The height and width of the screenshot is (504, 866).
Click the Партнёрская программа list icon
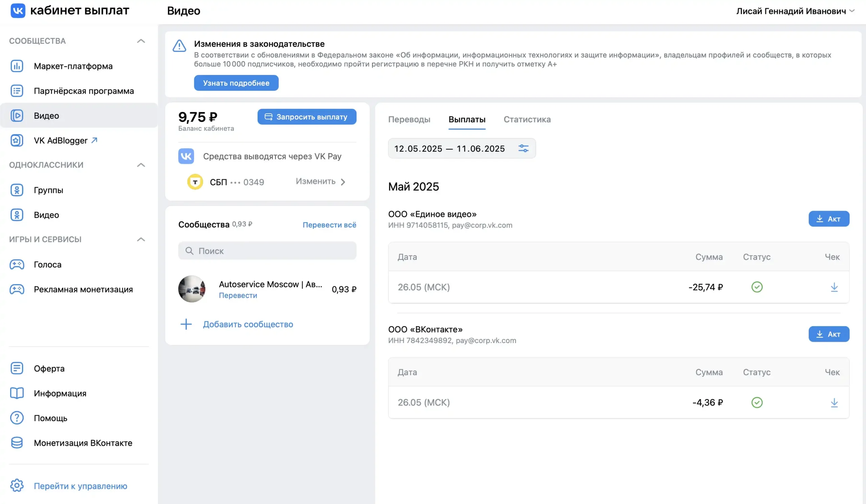(17, 91)
